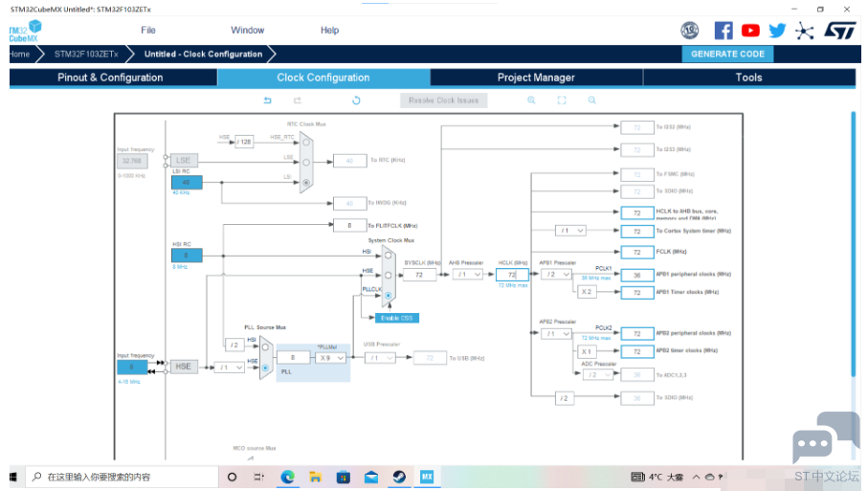Click the GENERATE CODE button

tap(727, 54)
